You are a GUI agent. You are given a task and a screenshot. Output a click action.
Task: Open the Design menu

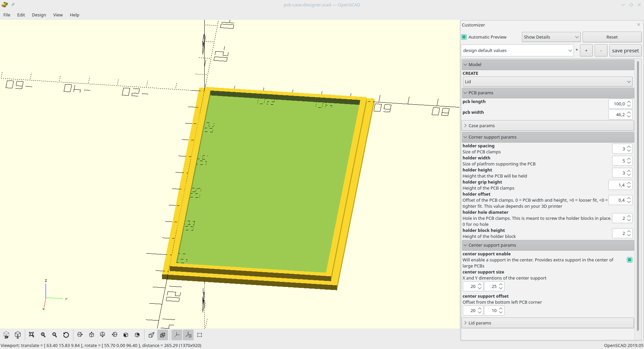click(x=39, y=15)
